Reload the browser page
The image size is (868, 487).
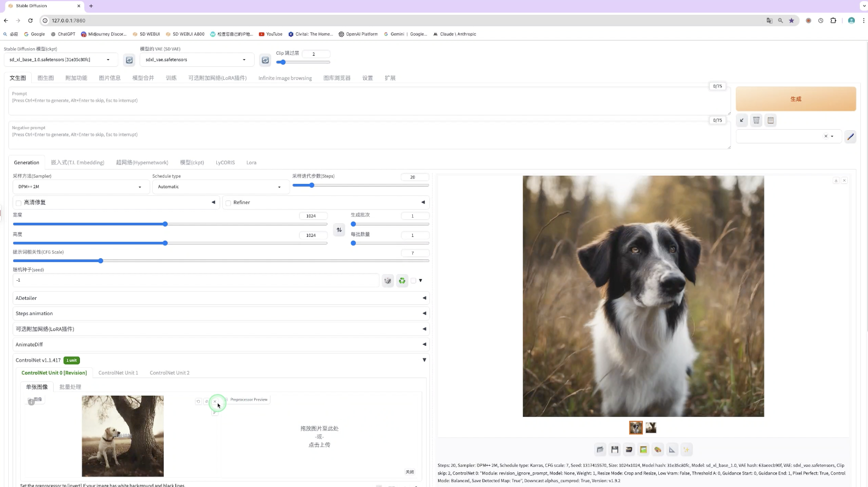click(x=30, y=21)
